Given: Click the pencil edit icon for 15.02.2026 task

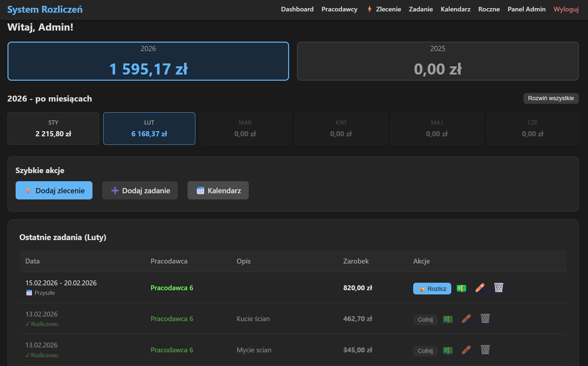Looking at the screenshot, I should click(480, 288).
